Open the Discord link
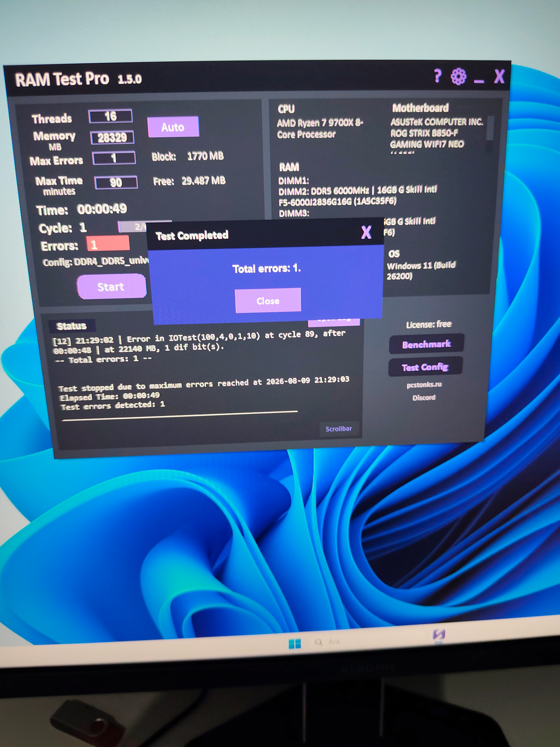Viewport: 560px width, 747px height. [424, 398]
